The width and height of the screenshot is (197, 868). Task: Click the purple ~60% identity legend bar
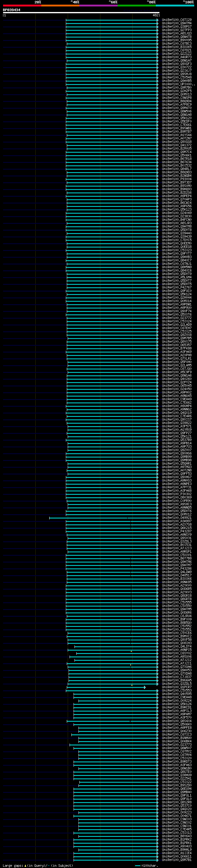click(99, 6)
